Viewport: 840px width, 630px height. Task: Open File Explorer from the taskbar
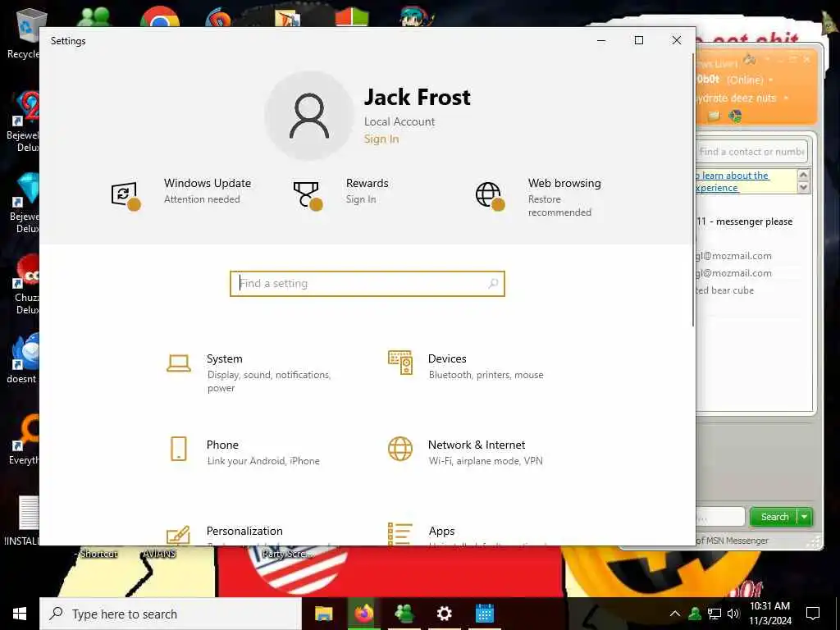[323, 614]
